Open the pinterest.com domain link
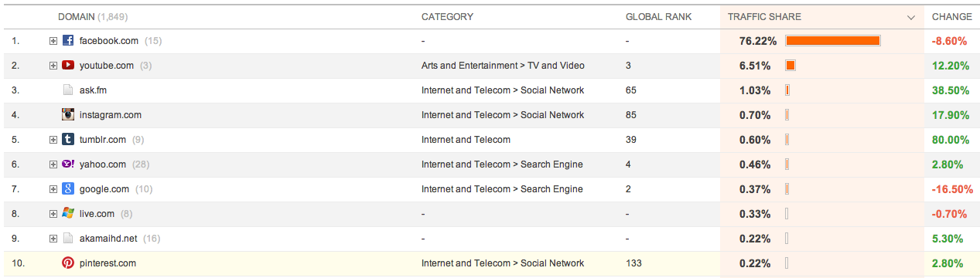Screen dimensions: 980x278 click(x=108, y=263)
